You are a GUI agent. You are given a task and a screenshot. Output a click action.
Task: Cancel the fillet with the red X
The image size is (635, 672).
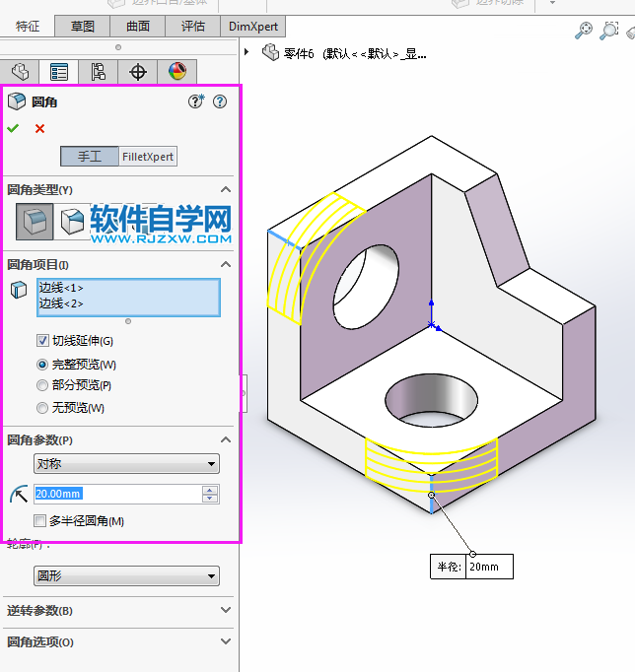tap(39, 128)
